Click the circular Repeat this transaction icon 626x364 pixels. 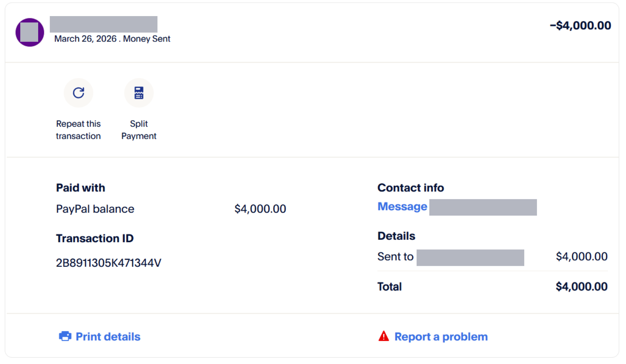point(79,93)
